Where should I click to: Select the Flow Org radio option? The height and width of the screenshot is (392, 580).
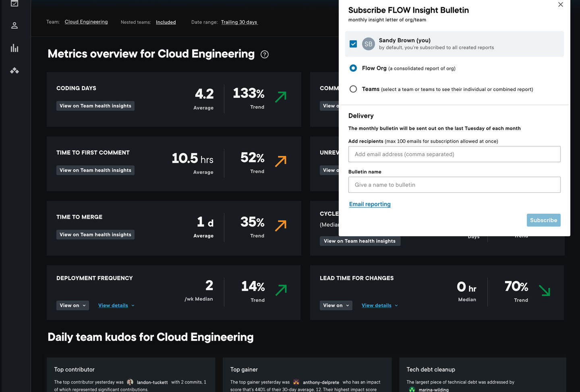[x=353, y=68]
